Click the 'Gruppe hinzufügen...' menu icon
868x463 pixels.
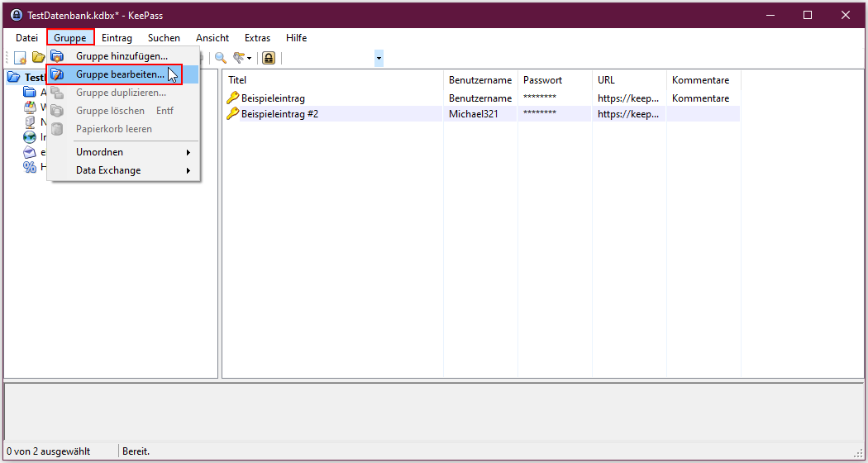point(57,56)
